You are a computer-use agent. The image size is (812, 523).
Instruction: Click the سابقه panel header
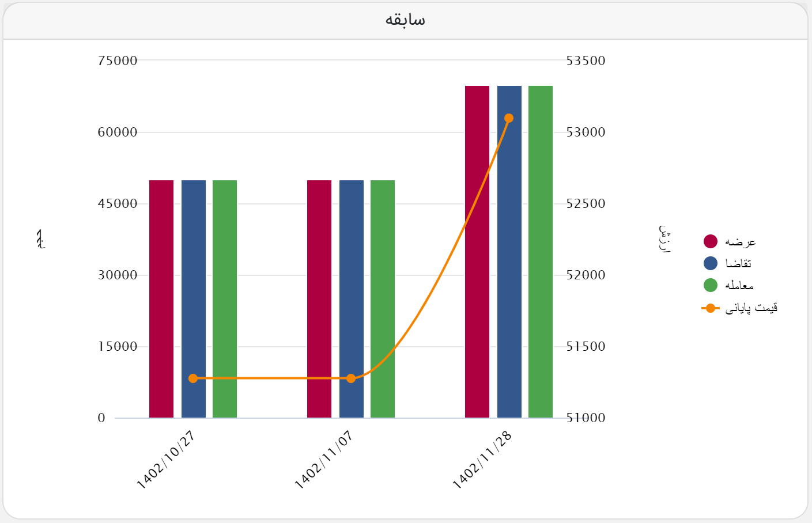click(405, 20)
